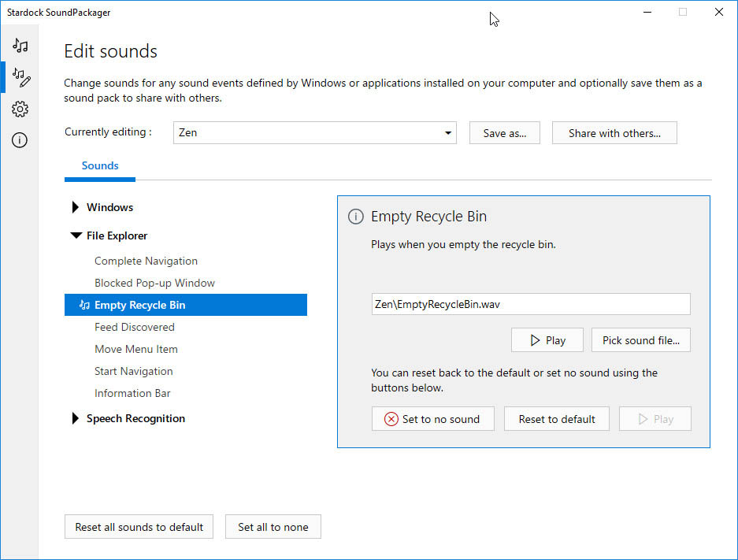The width and height of the screenshot is (738, 560).
Task: Close the SoundPackager window
Action: [x=719, y=13]
